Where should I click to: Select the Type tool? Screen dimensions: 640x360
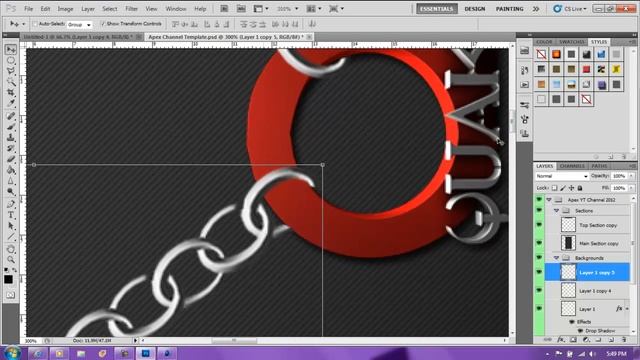(11, 215)
